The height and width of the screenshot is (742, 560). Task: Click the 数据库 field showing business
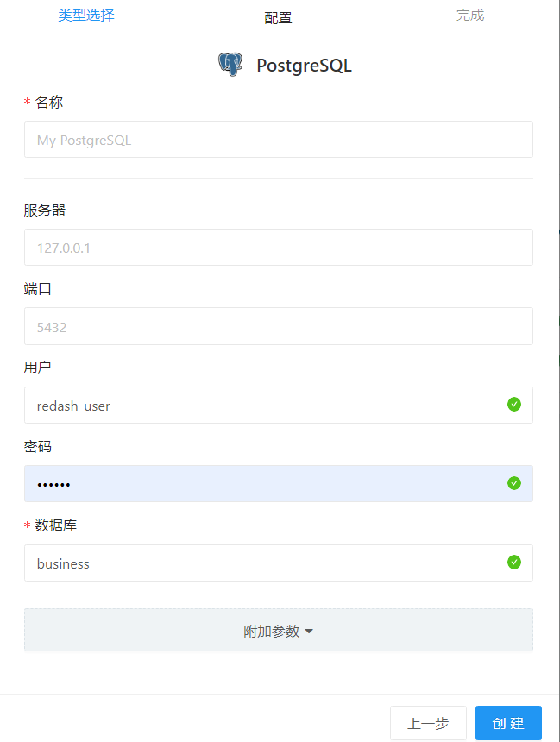coord(259,563)
